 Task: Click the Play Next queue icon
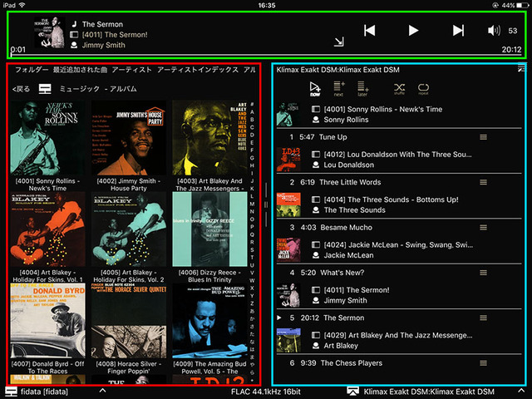pos(339,87)
